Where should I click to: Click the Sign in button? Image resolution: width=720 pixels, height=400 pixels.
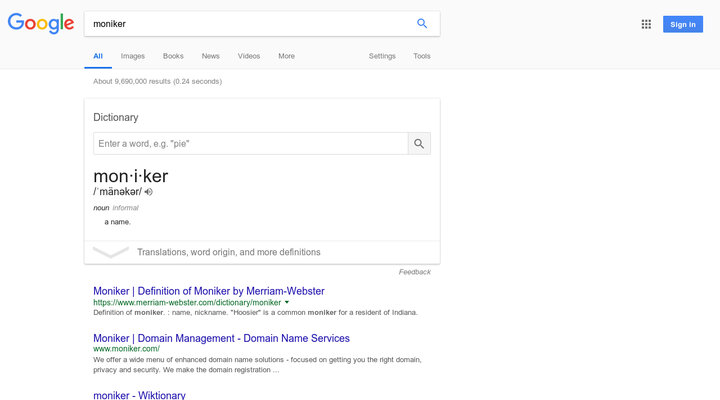point(683,24)
